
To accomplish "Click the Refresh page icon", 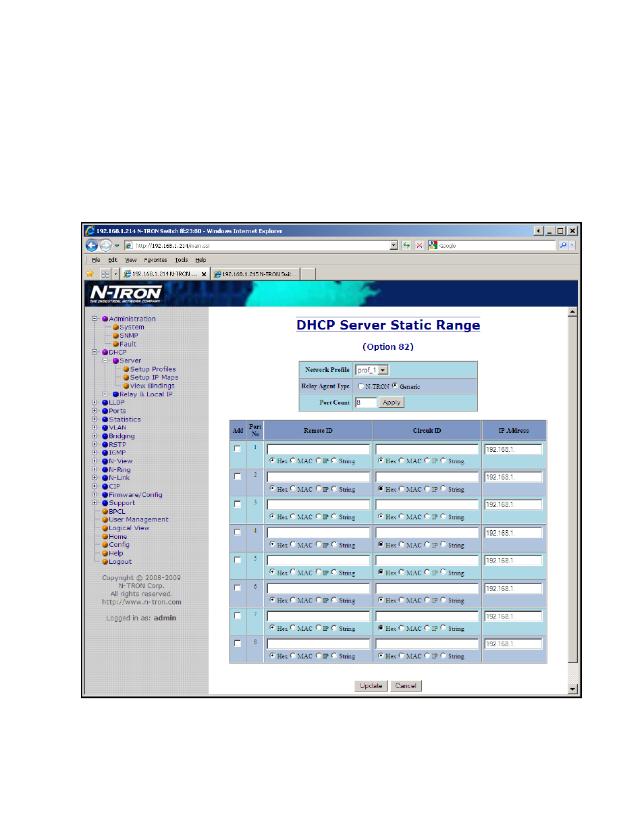I will click(x=406, y=245).
